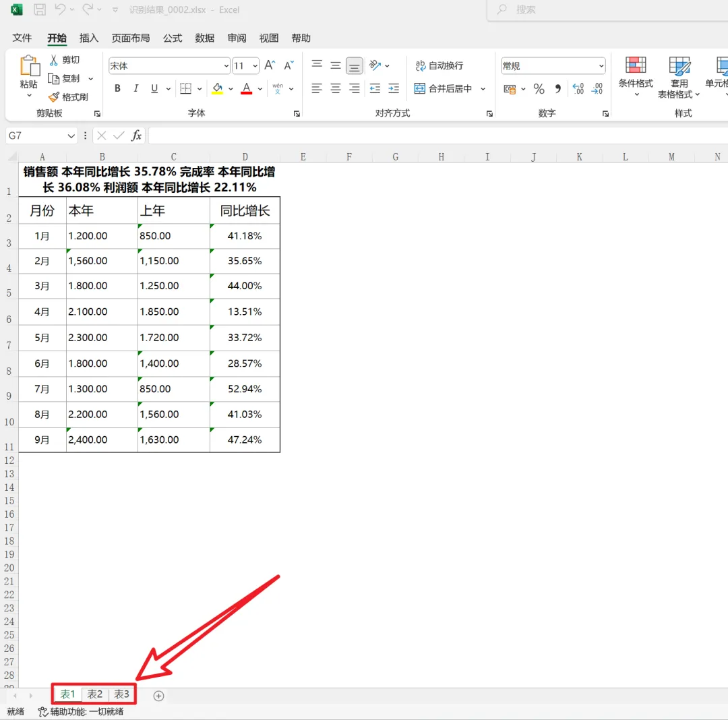This screenshot has height=720, width=728.
Task: Open the Insert (插入) tab
Action: [89, 38]
